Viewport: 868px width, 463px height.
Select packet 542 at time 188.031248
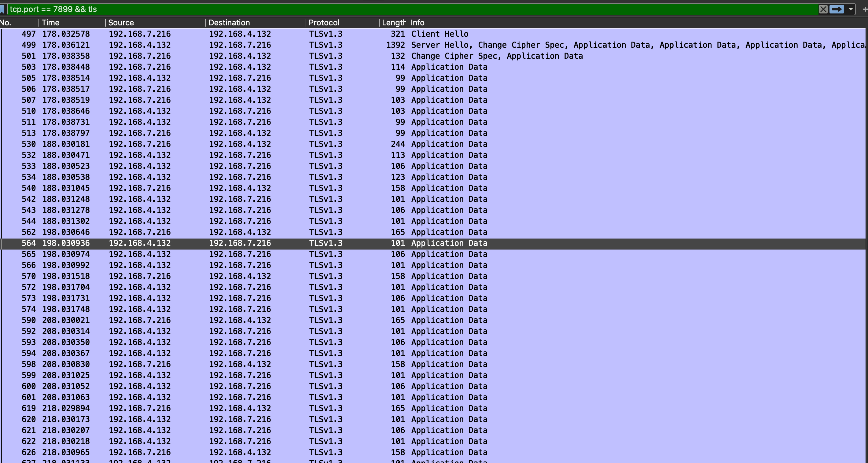pyautogui.click(x=433, y=199)
